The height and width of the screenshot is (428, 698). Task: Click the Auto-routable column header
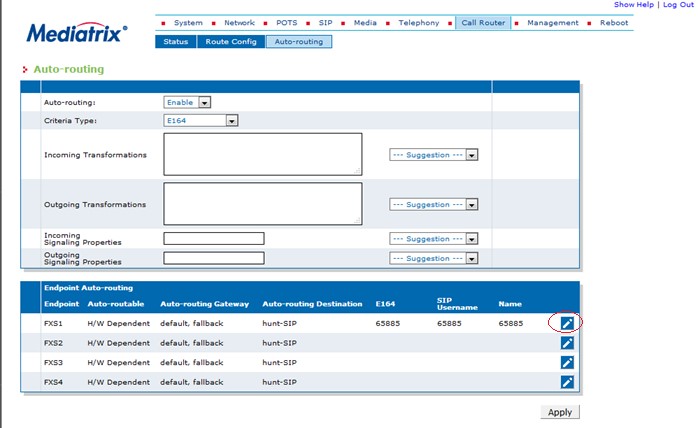point(116,304)
